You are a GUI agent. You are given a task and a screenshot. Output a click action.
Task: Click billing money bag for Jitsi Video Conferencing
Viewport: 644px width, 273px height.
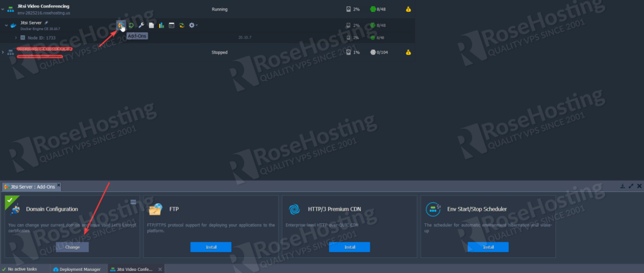pos(408,9)
